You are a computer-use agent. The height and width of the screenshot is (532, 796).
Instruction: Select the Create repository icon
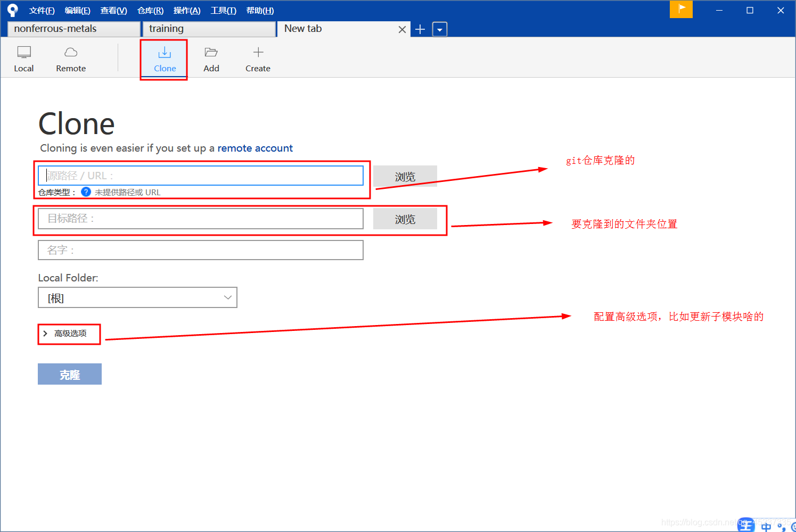258,59
